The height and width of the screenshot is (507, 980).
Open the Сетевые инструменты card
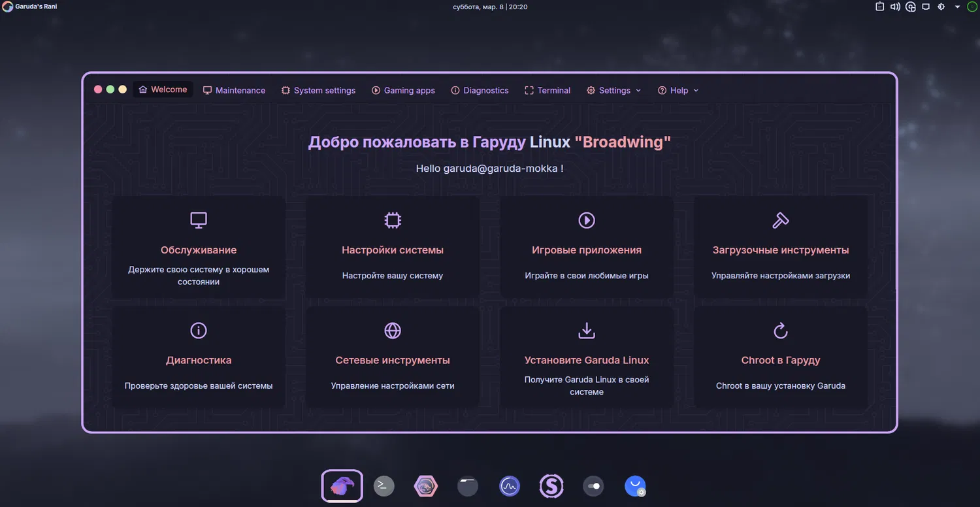(x=393, y=357)
